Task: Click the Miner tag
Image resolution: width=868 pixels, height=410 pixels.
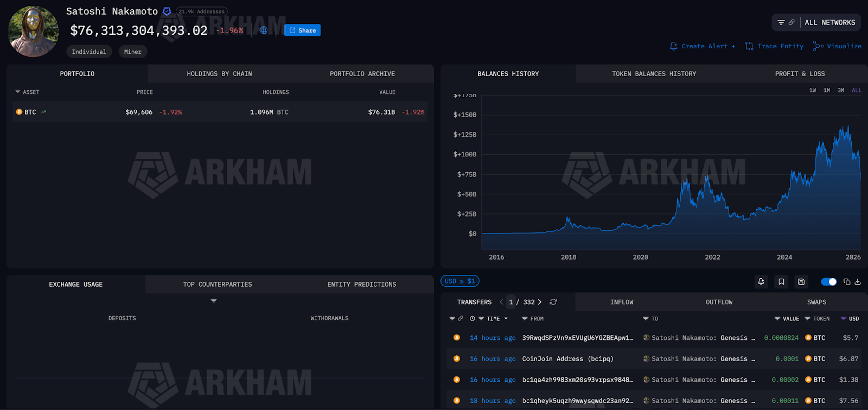Action: (133, 52)
